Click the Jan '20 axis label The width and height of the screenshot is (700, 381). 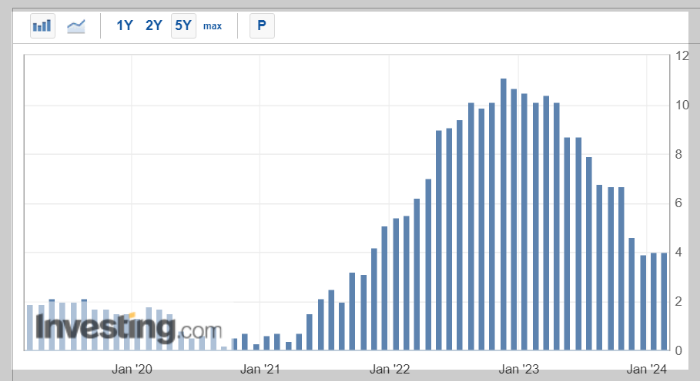(132, 369)
